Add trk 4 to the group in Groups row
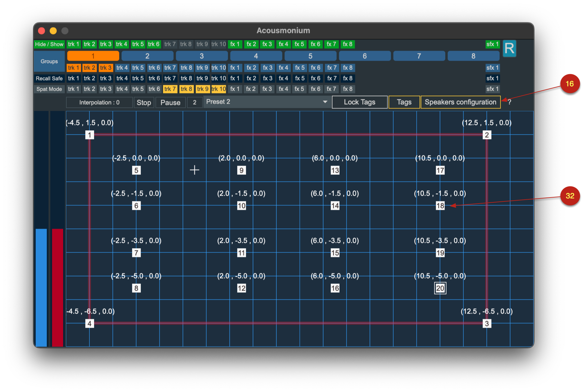Screen dimensions: 582x392 (122, 68)
